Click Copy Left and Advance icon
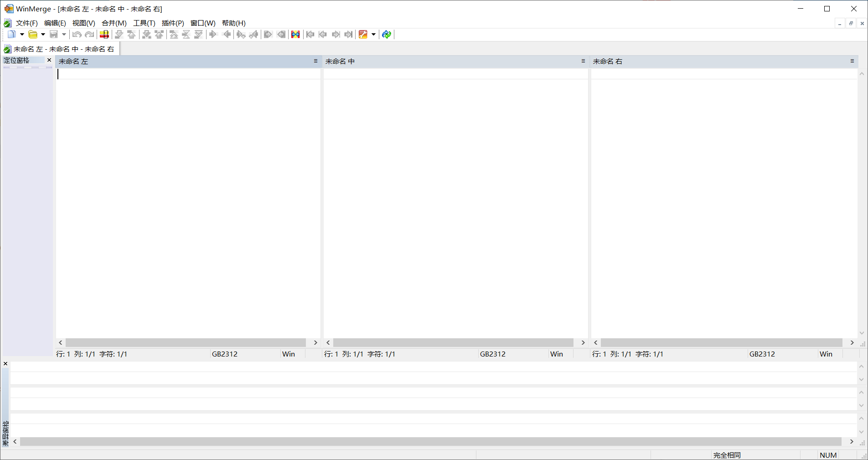The image size is (868, 460). (x=254, y=34)
